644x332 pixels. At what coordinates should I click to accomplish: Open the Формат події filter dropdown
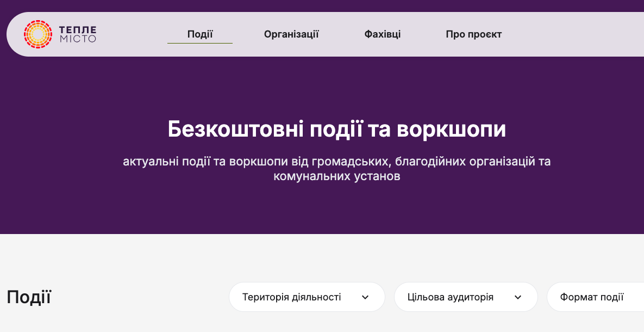(592, 297)
